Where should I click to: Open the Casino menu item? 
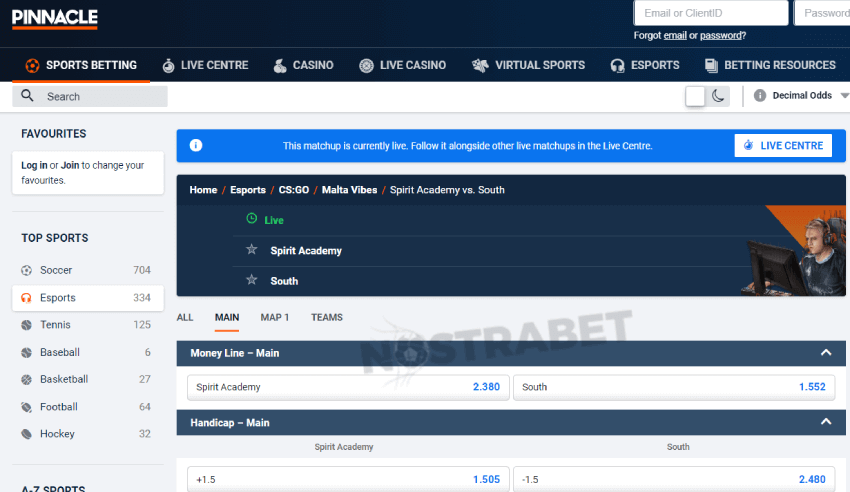304,65
